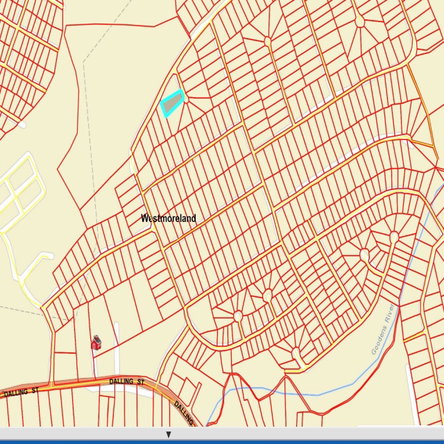Click the Westmoreland locality label
Image resolution: width=444 pixels, height=444 pixels.
[168, 218]
